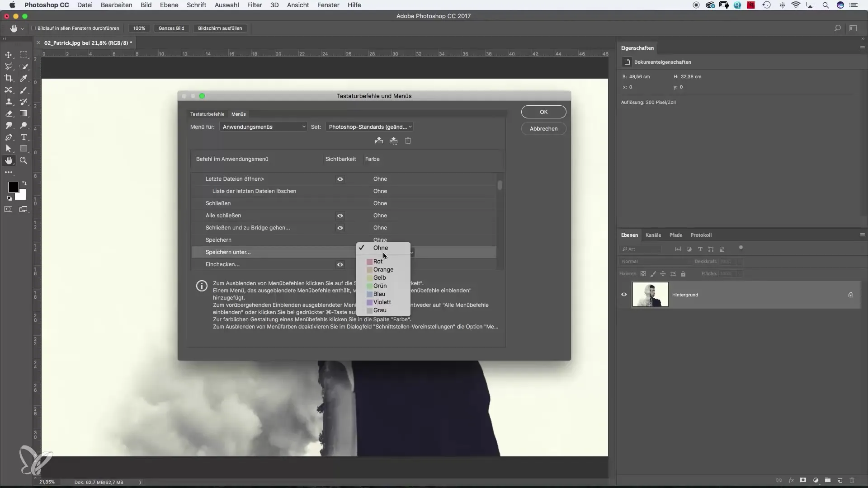Toggle visibility of Einchecken command
The height and width of the screenshot is (488, 868).
click(340, 264)
